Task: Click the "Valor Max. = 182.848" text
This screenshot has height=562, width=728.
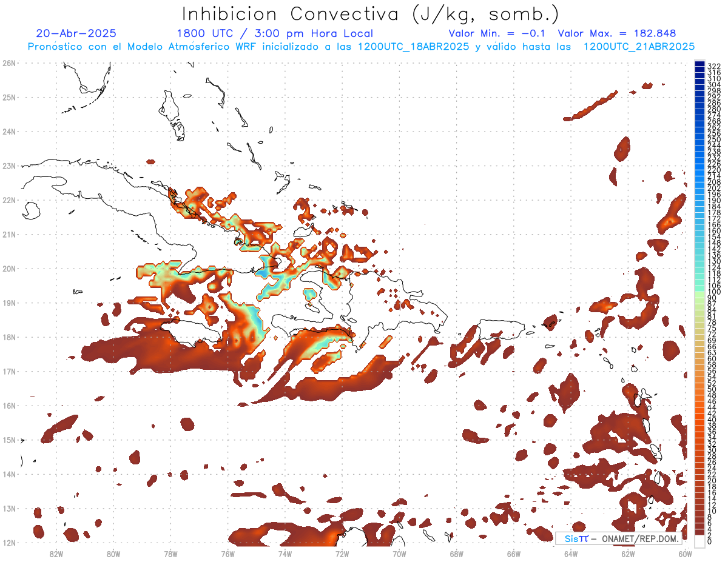Action: pos(617,33)
